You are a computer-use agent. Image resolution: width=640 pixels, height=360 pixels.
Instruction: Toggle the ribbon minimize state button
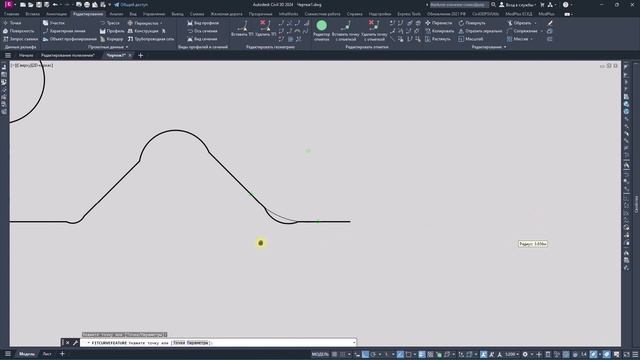(x=567, y=14)
